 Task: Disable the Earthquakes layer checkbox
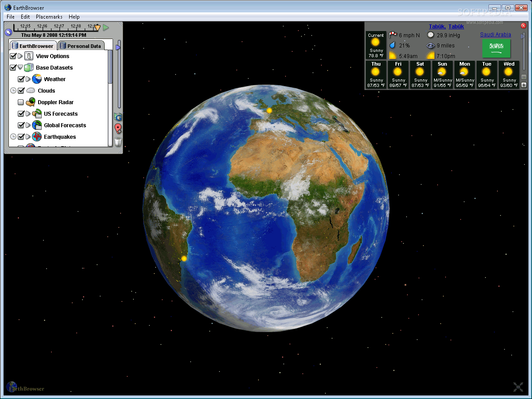[21, 137]
